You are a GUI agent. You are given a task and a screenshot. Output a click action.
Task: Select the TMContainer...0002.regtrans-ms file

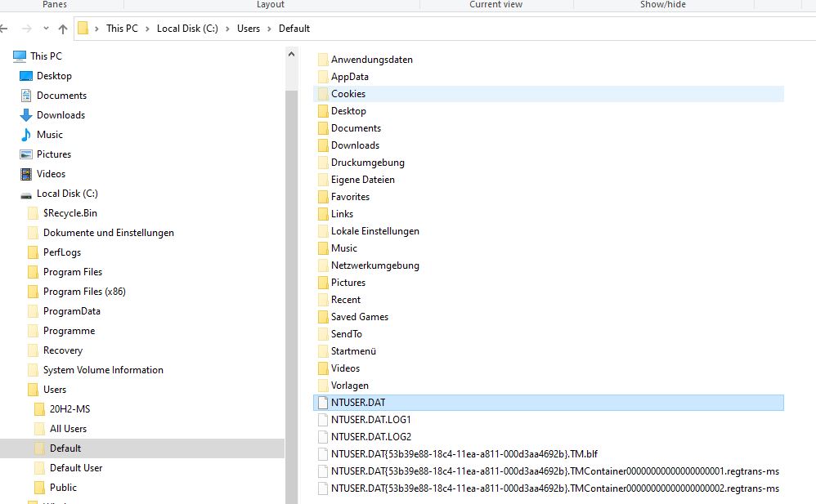(554, 488)
